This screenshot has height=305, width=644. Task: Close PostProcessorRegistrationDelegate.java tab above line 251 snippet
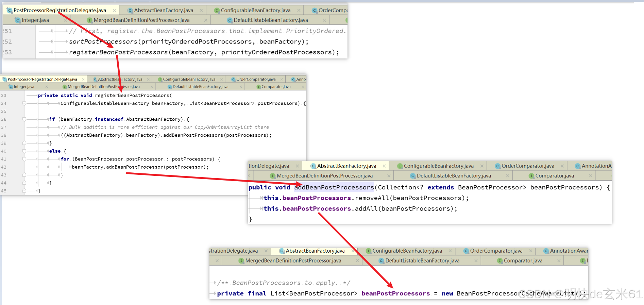coord(114,11)
